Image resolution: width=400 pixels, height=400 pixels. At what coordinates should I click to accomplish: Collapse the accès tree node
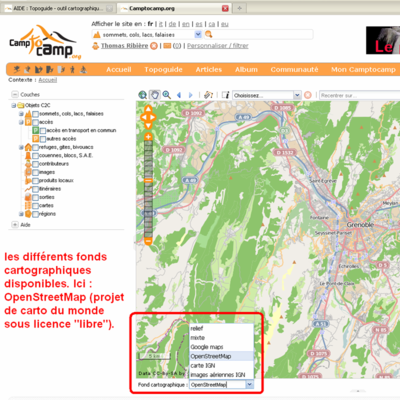(x=21, y=122)
